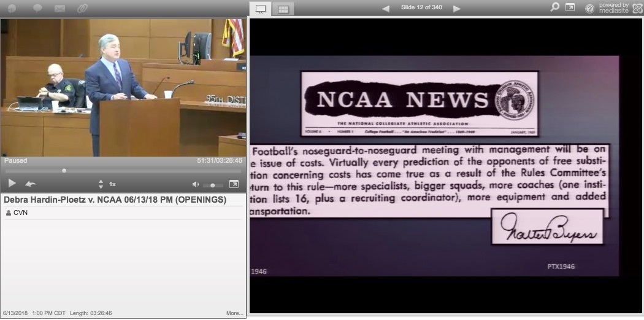Increase playback speed with up arrow
This screenshot has height=320, width=644.
pos(101,181)
